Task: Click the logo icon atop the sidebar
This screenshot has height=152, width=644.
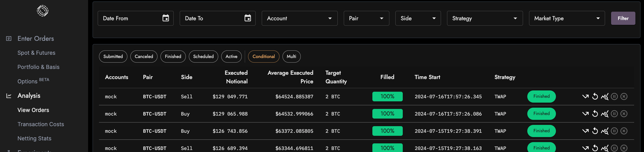Action: pyautogui.click(x=43, y=11)
